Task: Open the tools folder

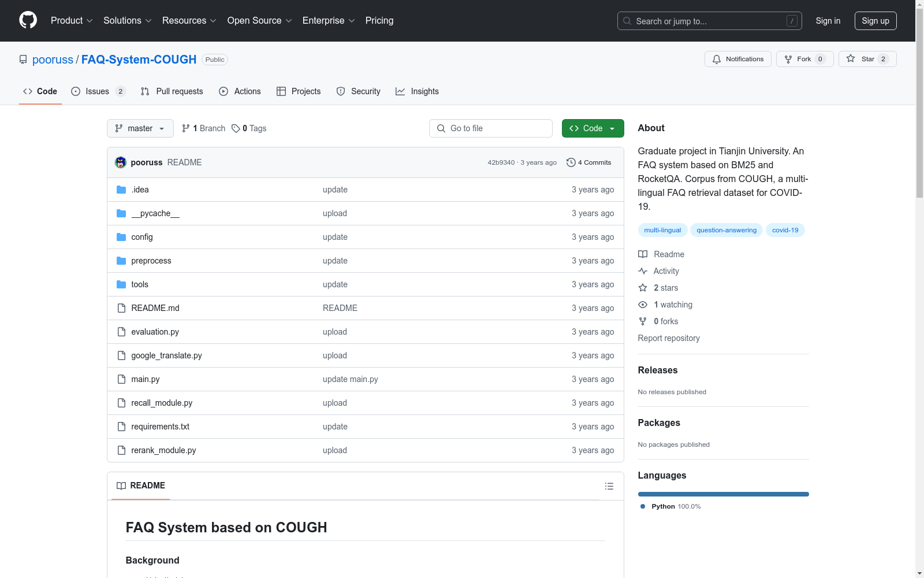Action: 140,284
